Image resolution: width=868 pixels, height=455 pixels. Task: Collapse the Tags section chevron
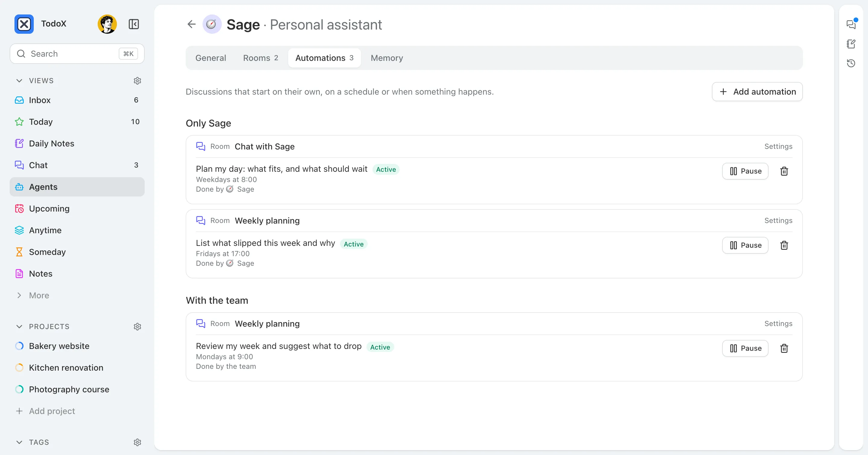19,442
